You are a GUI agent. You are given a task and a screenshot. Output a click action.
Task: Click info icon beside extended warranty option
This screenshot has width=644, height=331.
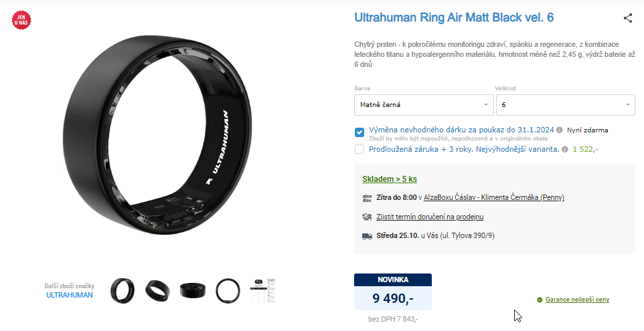click(x=565, y=149)
